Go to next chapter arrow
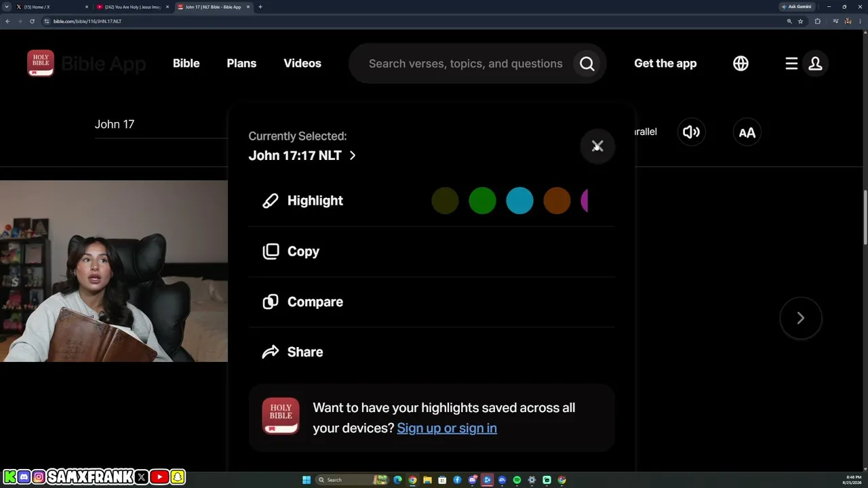This screenshot has height=488, width=868. tap(801, 318)
